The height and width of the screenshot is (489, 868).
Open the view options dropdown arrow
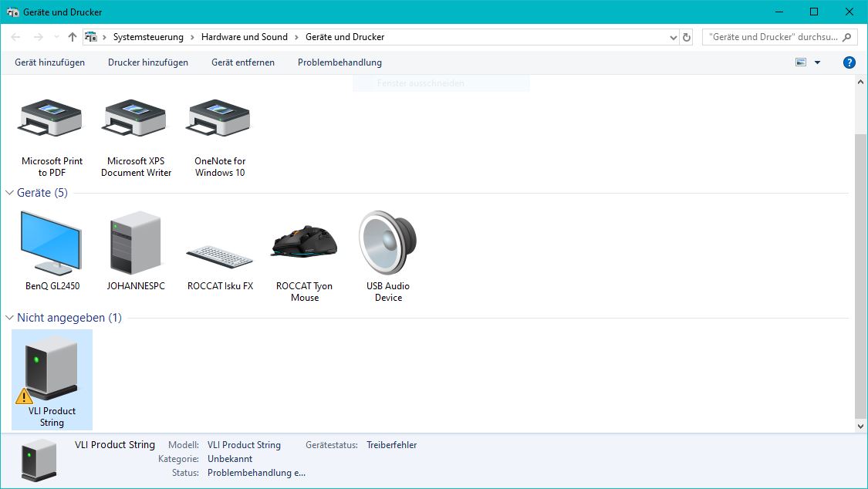pos(817,62)
